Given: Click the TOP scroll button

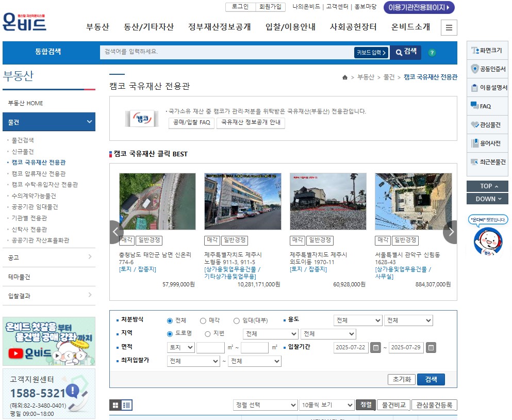Looking at the screenshot, I should coord(487,186).
